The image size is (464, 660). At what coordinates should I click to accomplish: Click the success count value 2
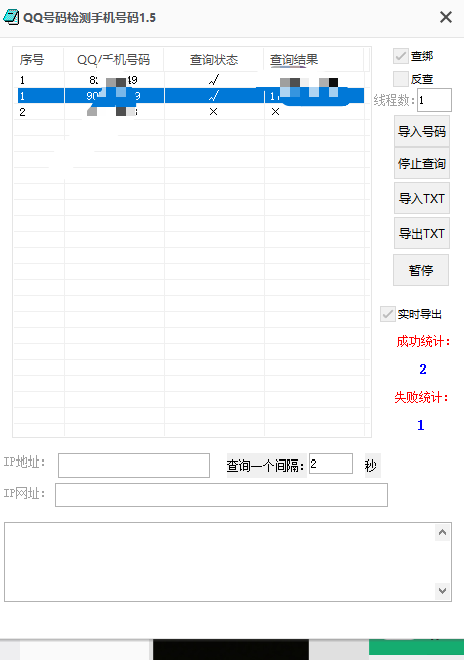(x=423, y=369)
